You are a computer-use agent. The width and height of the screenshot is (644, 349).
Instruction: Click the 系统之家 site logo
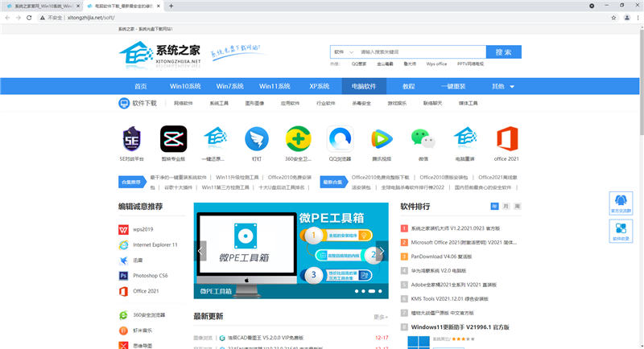coord(159,55)
